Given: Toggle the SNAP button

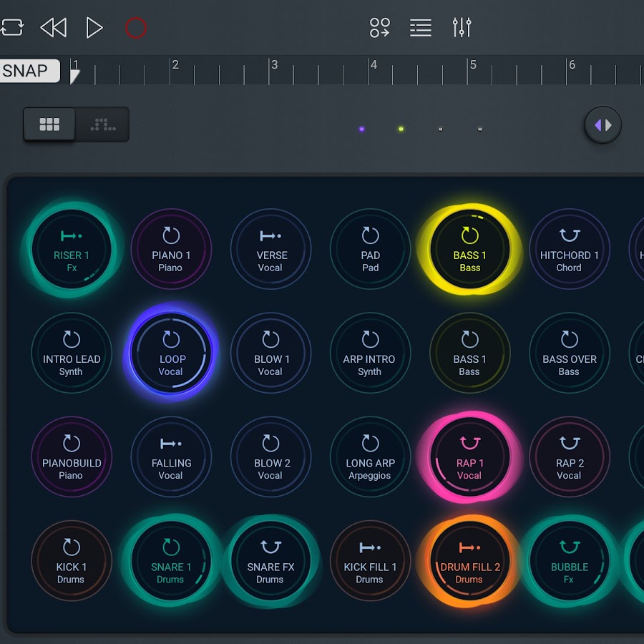Looking at the screenshot, I should 29,71.
